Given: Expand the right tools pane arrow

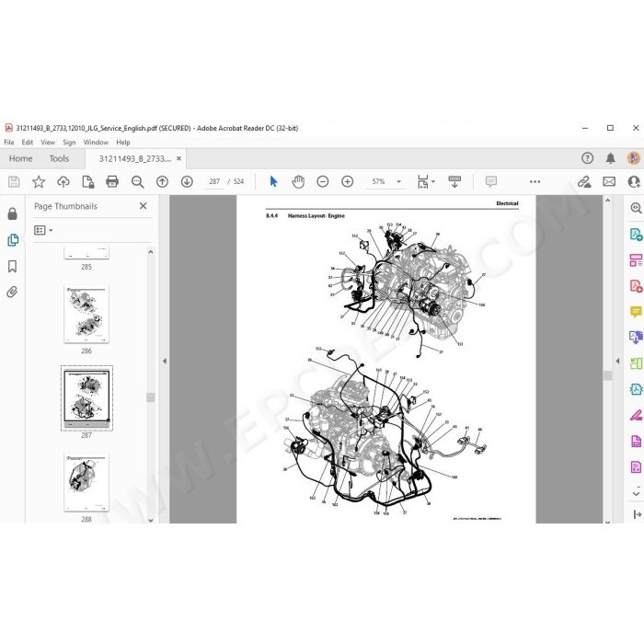Looking at the screenshot, I should pos(617,361).
